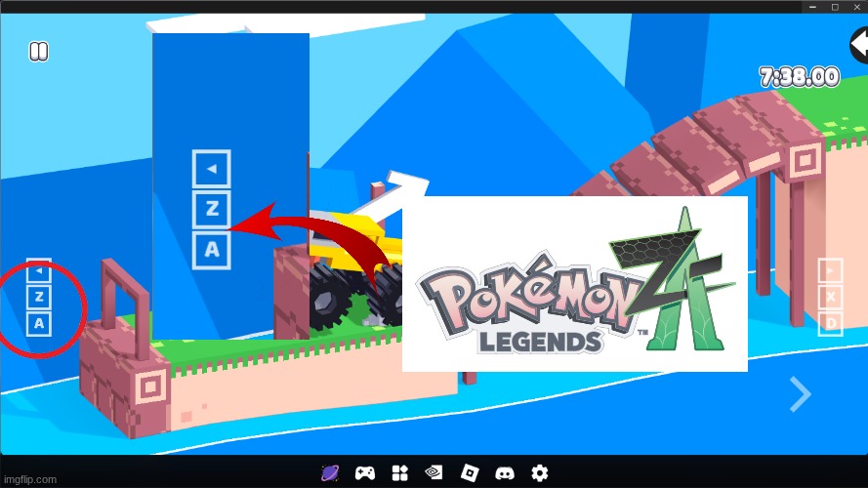Minimize the game window
Screen dimensions: 868x488
[x=812, y=7]
